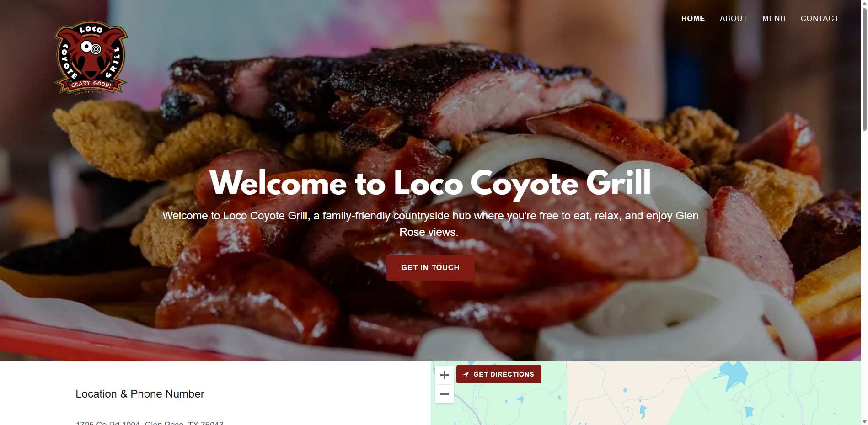Image resolution: width=868 pixels, height=425 pixels.
Task: Zoom in the map with plus button
Action: (444, 375)
